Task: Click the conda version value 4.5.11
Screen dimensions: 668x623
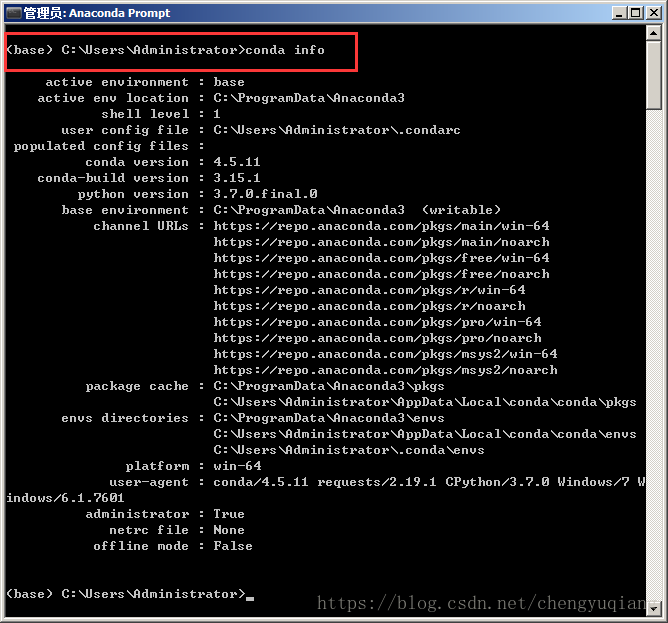Action: [237, 162]
